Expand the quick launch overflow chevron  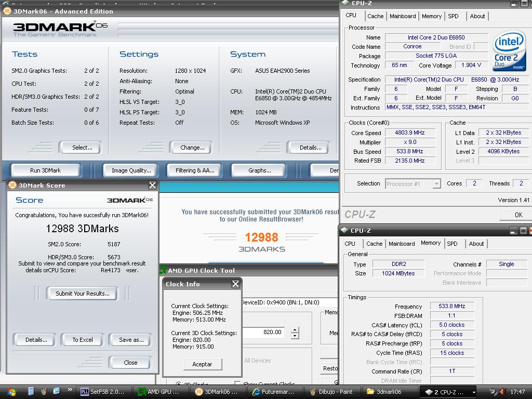tap(70, 390)
